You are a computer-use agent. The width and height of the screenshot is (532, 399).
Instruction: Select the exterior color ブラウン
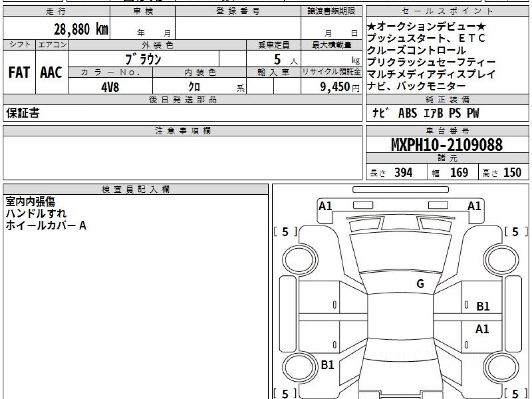[x=143, y=59]
